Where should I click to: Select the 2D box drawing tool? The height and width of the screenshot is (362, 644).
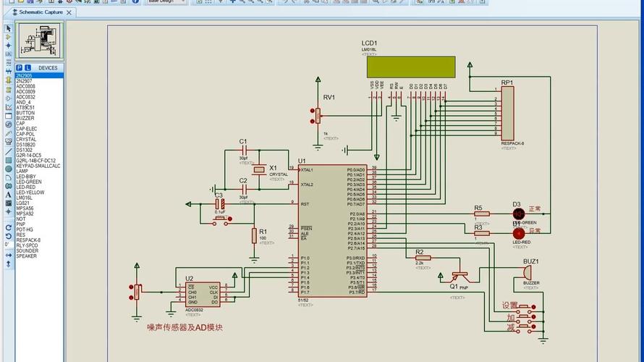(8, 160)
